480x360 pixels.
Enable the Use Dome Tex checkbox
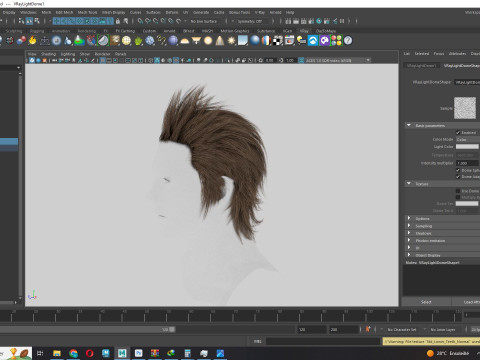(458, 191)
